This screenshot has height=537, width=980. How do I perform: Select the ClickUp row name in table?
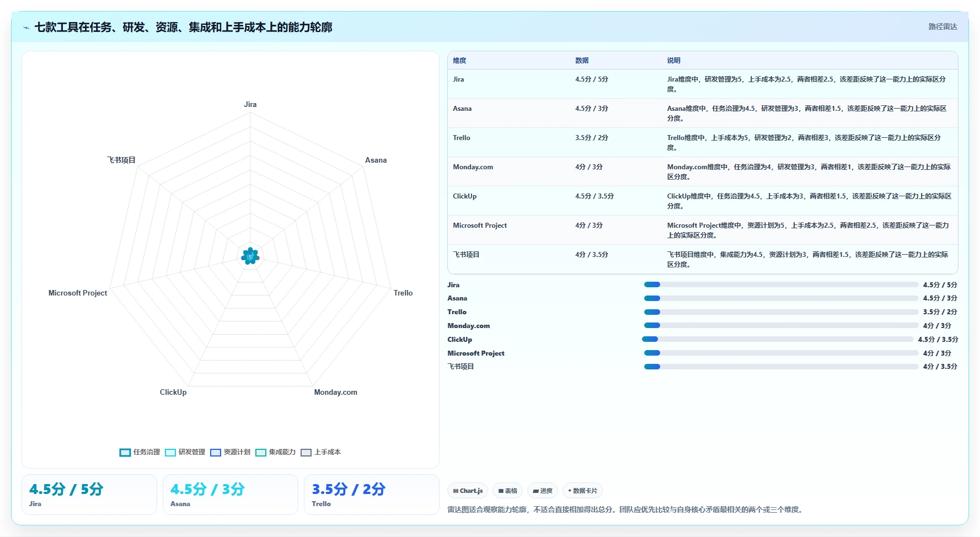pos(464,196)
